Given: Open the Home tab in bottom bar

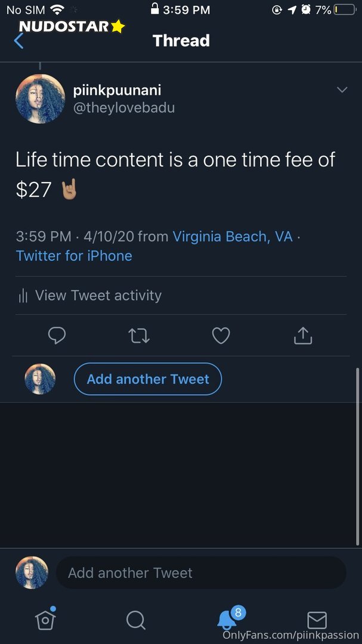Looking at the screenshot, I should tap(45, 620).
